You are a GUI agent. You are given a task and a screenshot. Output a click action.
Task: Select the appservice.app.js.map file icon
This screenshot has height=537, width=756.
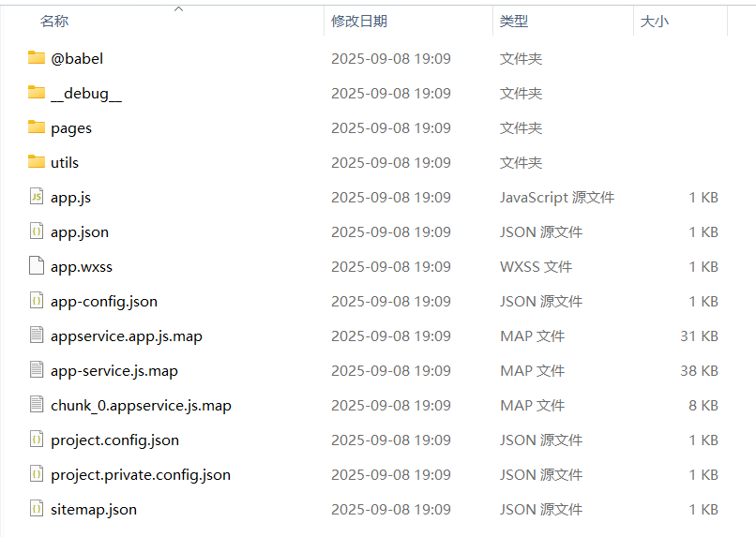[37, 336]
